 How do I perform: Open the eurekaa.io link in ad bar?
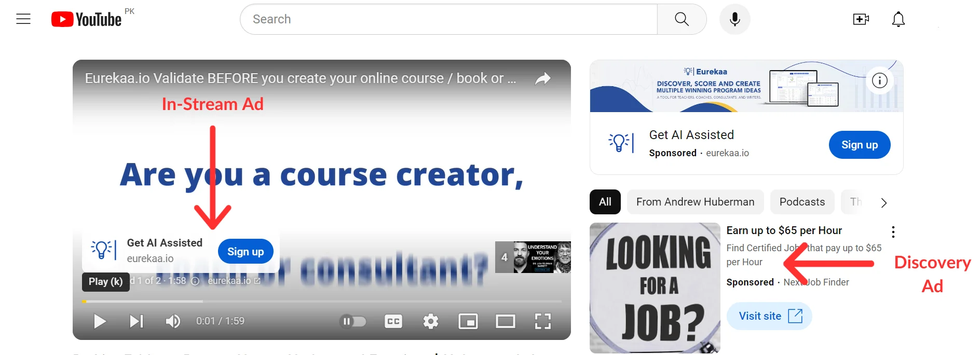point(234,281)
